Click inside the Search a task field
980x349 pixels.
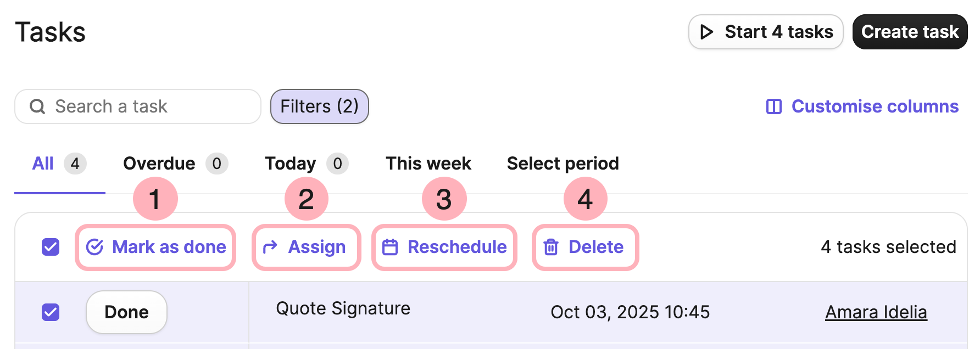pos(137,106)
